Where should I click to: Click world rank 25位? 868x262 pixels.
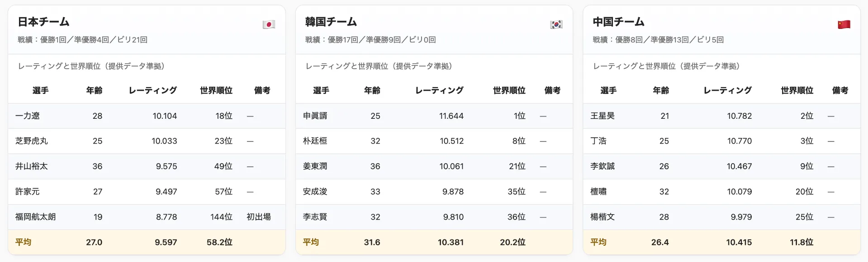(x=805, y=217)
